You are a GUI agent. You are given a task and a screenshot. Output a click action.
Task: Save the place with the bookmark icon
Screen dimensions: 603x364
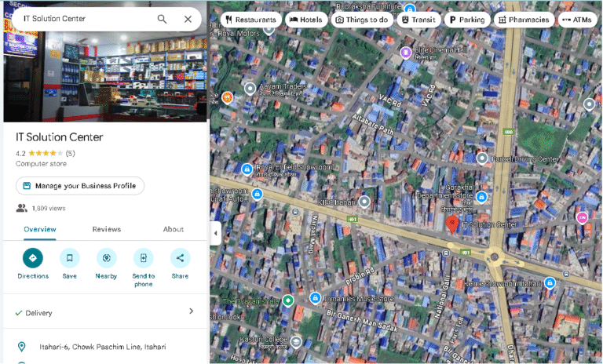pos(70,258)
